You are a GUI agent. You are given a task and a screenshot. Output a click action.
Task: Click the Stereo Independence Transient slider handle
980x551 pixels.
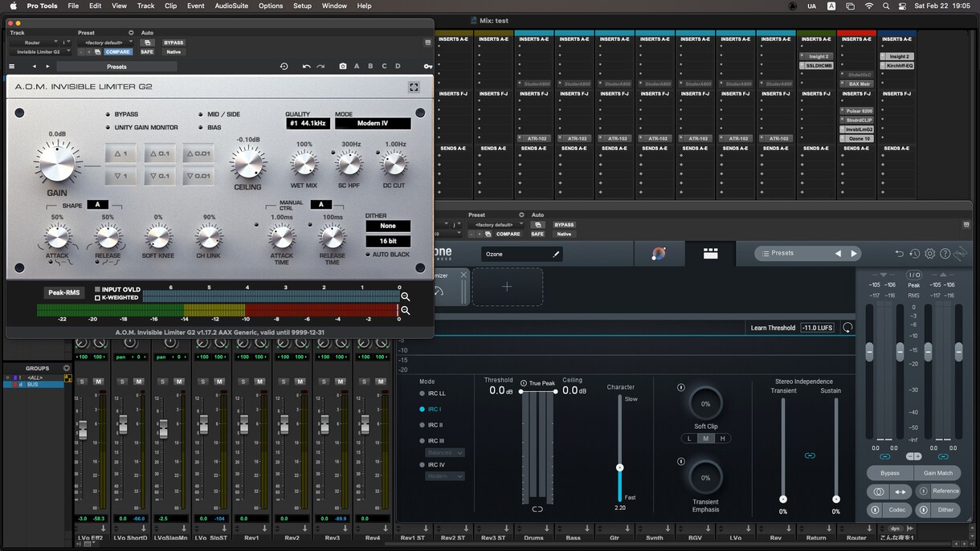click(783, 499)
